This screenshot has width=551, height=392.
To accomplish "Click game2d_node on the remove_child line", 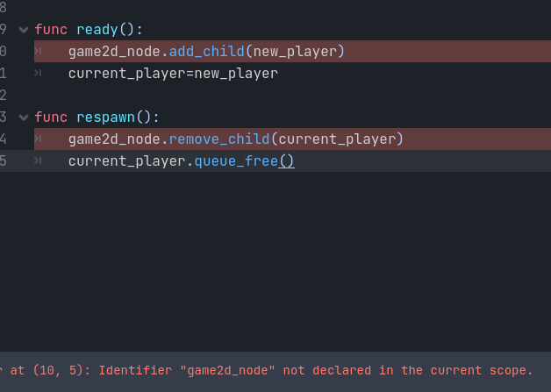I will click(x=115, y=139).
